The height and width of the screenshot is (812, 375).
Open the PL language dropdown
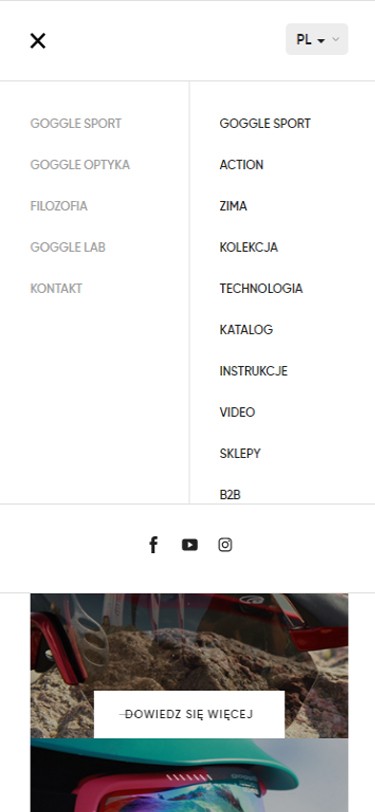tap(316, 39)
